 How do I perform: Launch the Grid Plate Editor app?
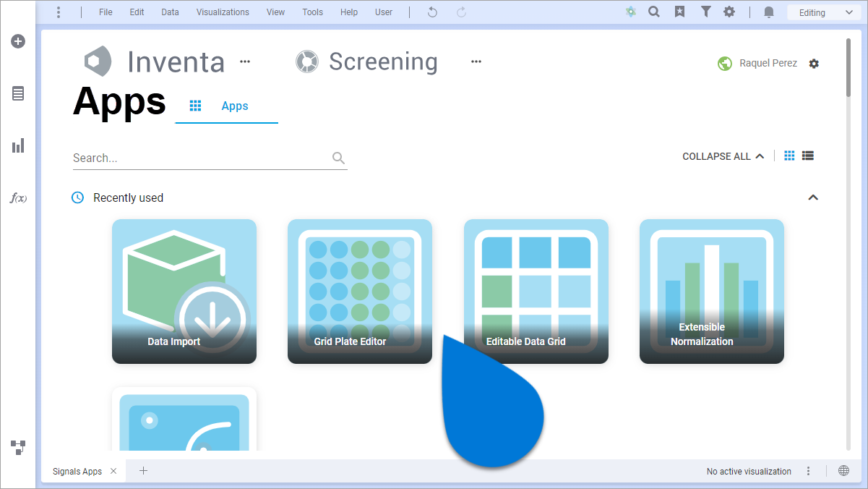coord(359,291)
